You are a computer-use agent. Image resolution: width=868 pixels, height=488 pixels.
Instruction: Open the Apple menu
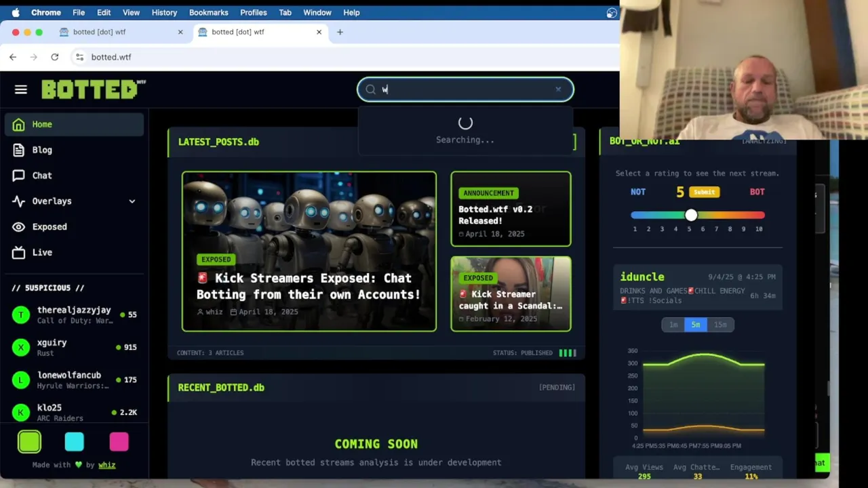click(16, 12)
